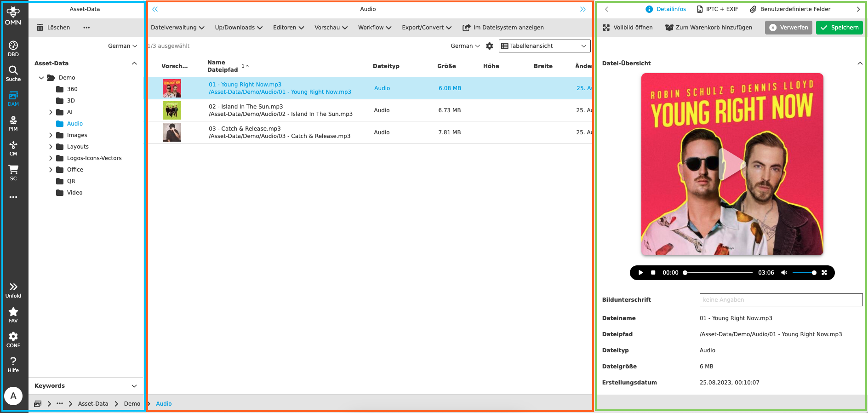The height and width of the screenshot is (413, 868).
Task: Expand the Layouts folder
Action: (x=51, y=147)
